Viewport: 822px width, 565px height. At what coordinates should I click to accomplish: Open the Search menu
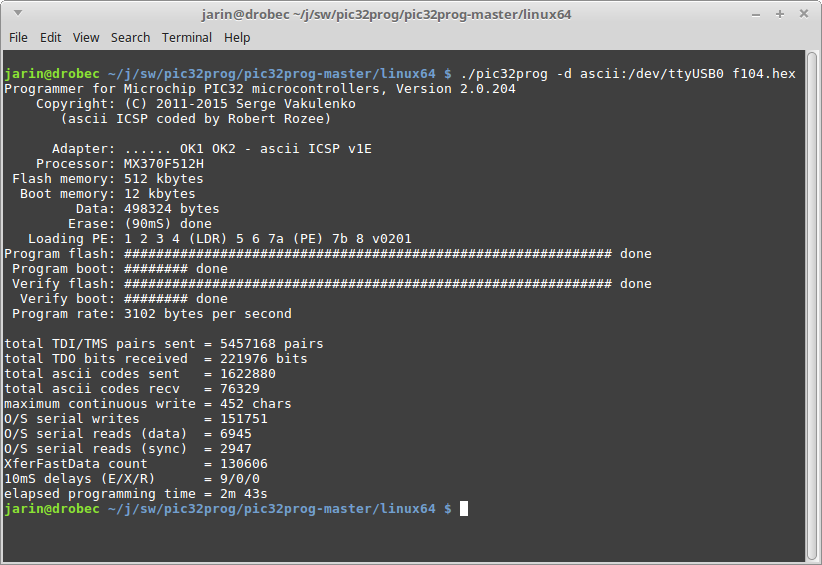point(131,38)
